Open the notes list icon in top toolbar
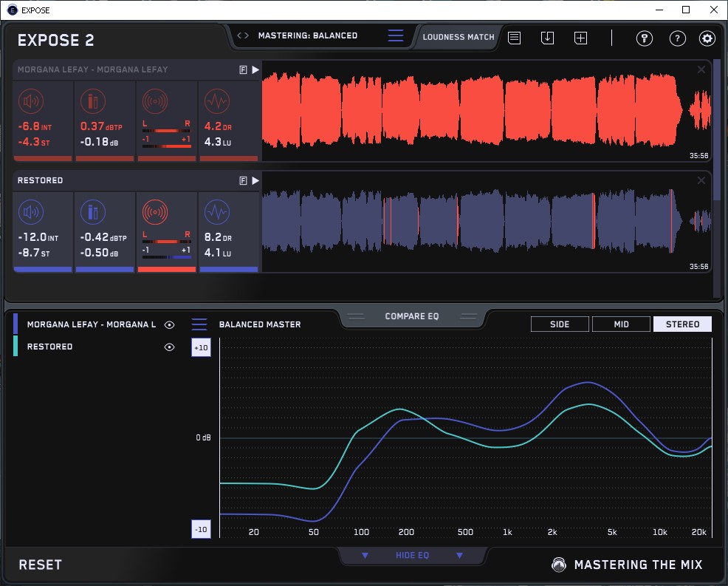 click(515, 38)
